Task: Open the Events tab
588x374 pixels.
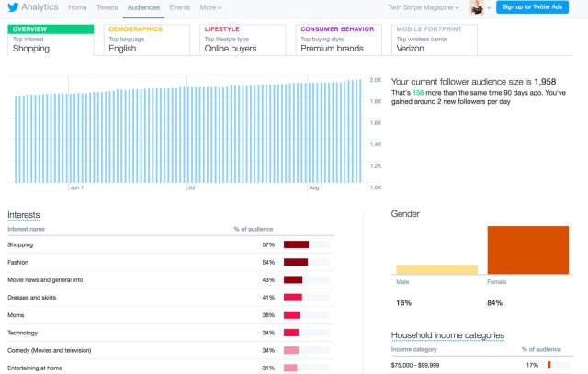Action: [180, 7]
